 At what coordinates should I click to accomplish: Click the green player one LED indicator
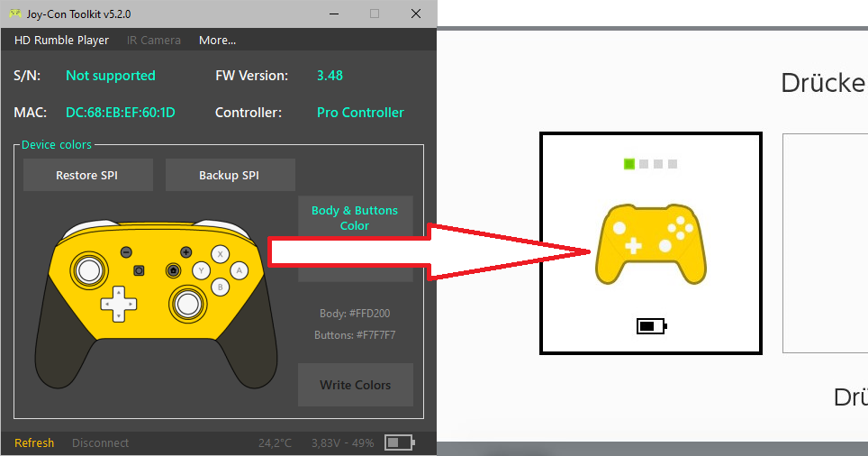(628, 164)
